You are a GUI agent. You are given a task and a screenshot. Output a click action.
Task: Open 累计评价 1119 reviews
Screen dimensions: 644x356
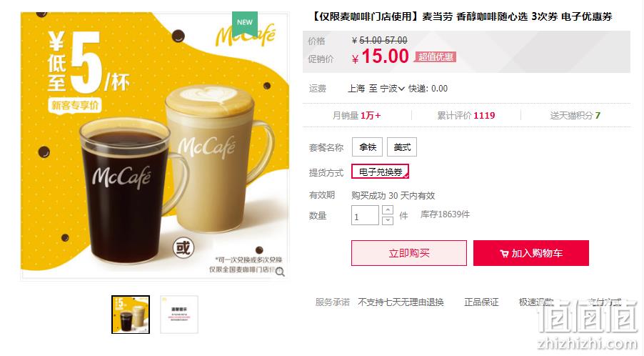tap(466, 116)
